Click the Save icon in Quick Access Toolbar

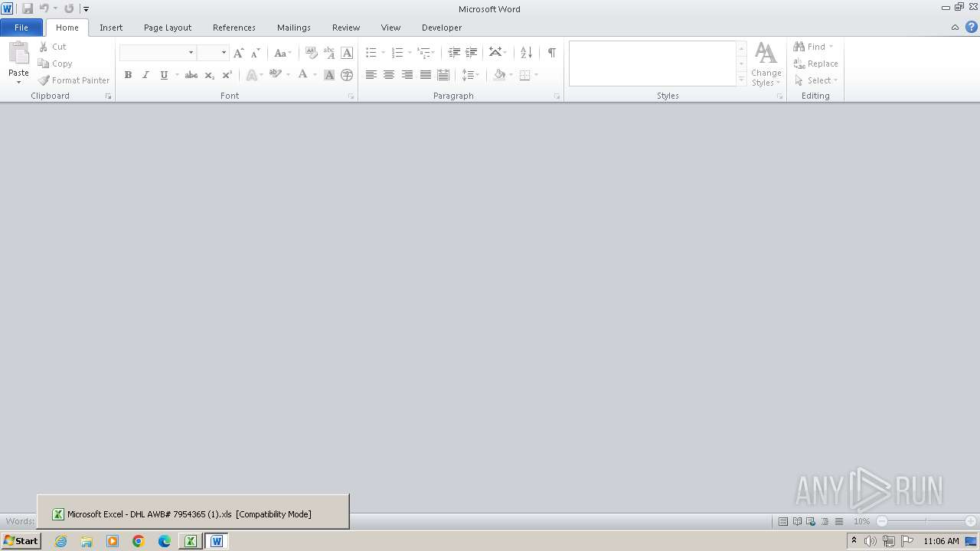tap(28, 8)
